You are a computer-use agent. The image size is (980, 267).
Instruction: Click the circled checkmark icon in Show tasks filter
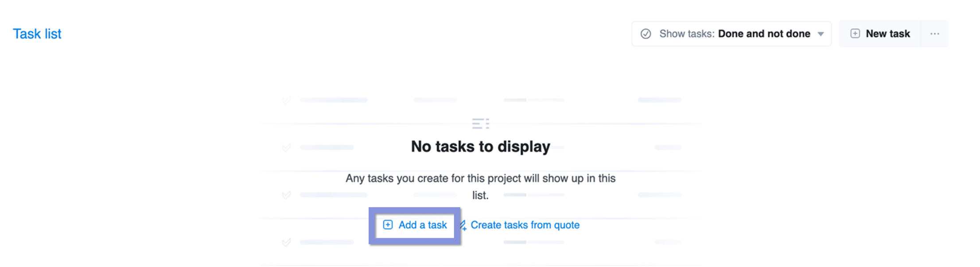pos(646,34)
